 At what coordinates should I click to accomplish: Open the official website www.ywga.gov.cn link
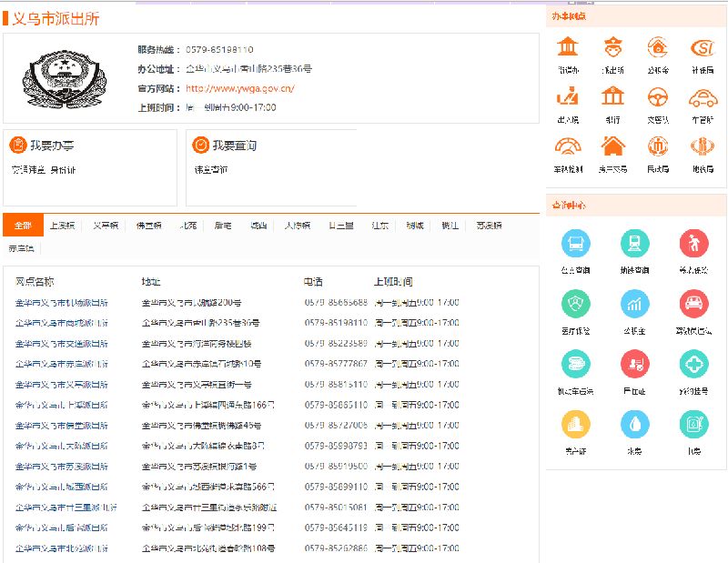pos(239,88)
